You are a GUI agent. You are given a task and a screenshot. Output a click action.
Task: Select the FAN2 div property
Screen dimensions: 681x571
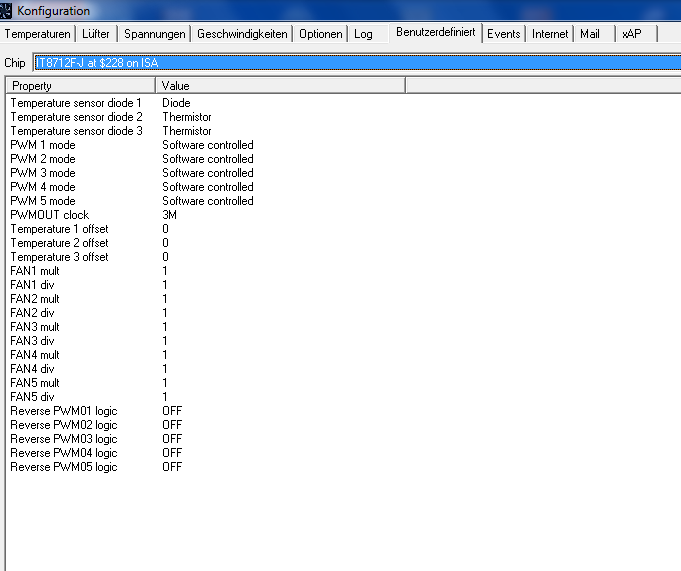coord(32,313)
